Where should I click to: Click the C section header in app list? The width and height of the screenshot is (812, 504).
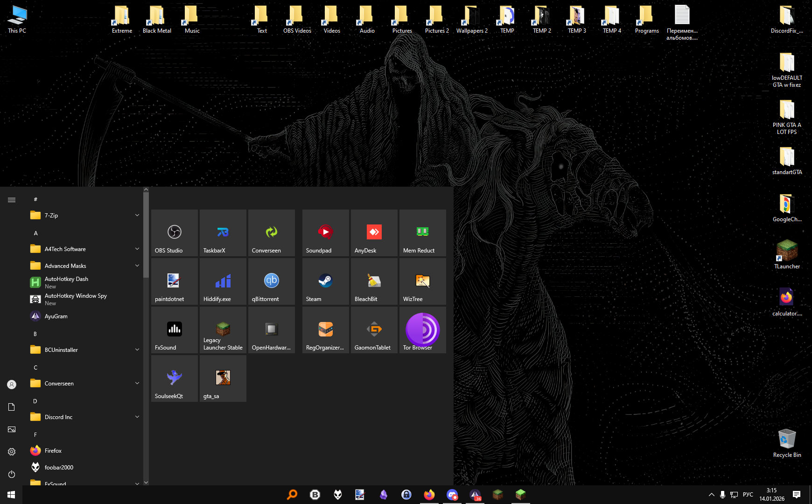click(35, 368)
